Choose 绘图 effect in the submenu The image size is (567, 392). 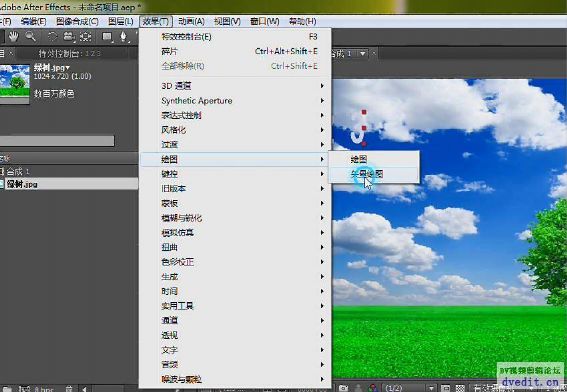click(x=374, y=159)
